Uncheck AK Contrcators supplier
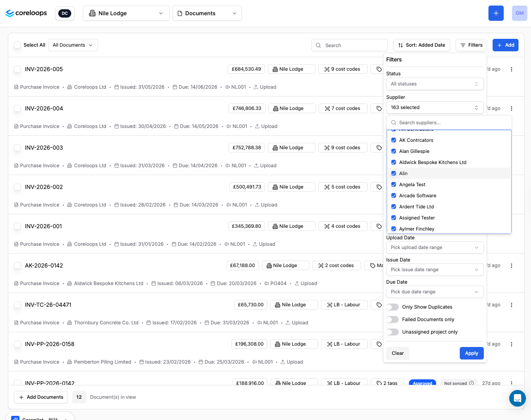 pos(394,140)
